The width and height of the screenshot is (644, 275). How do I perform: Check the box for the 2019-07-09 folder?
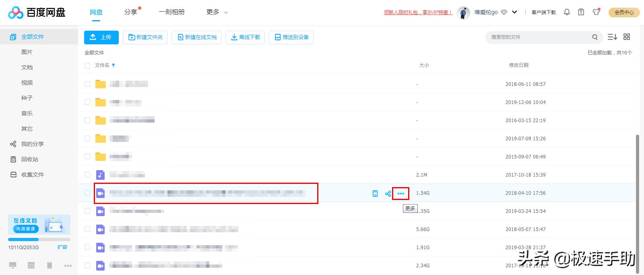pyautogui.click(x=87, y=138)
